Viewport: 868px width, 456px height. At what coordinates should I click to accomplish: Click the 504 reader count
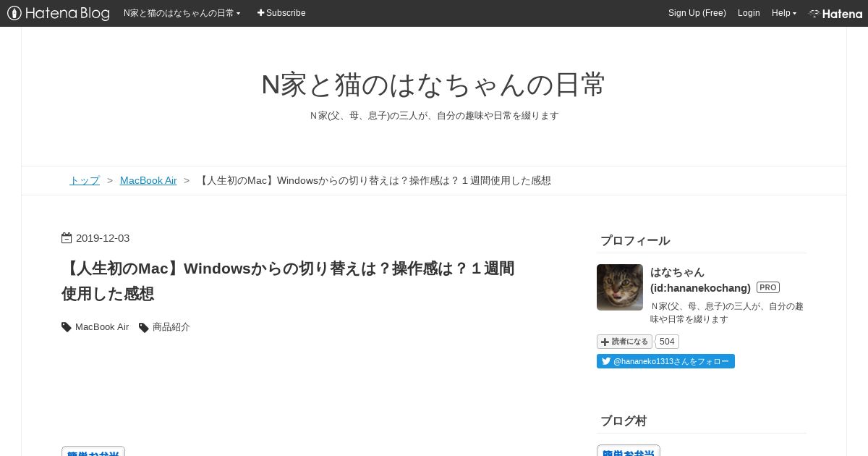tap(667, 342)
